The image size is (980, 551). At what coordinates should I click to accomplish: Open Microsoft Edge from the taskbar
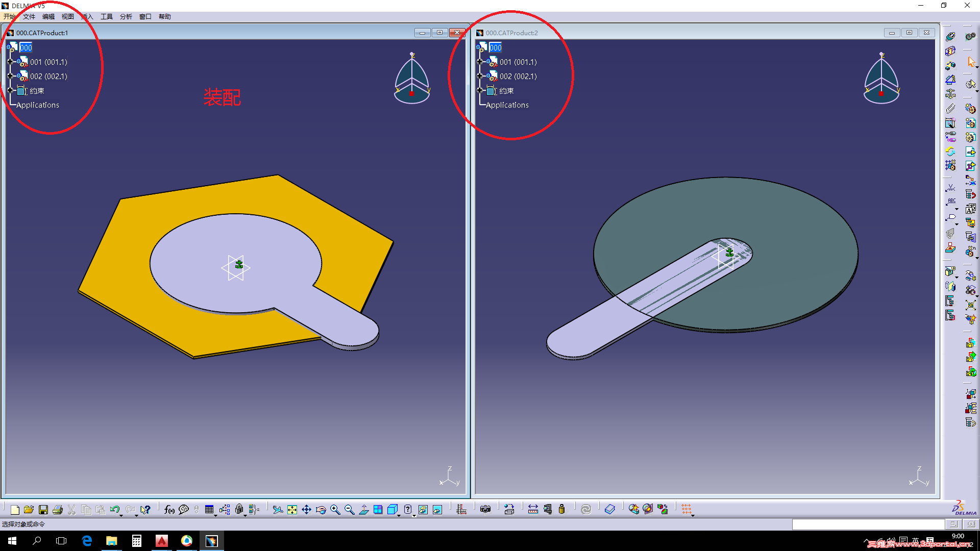tap(87, 541)
